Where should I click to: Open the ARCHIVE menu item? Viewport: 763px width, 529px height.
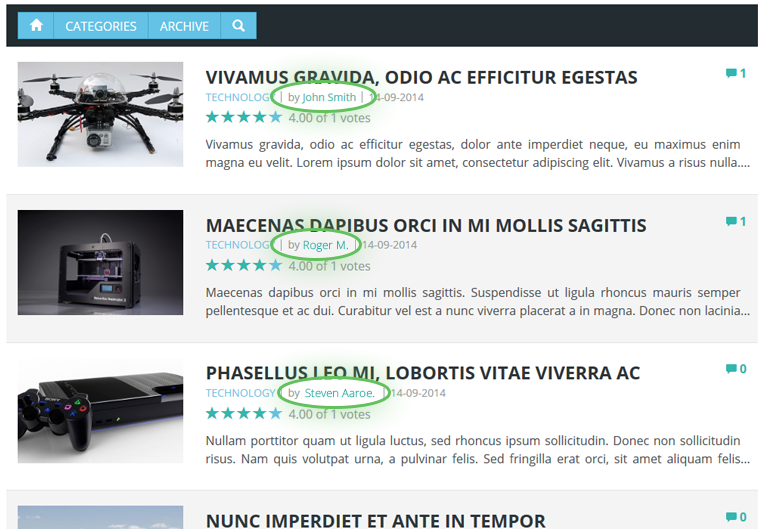pyautogui.click(x=184, y=26)
